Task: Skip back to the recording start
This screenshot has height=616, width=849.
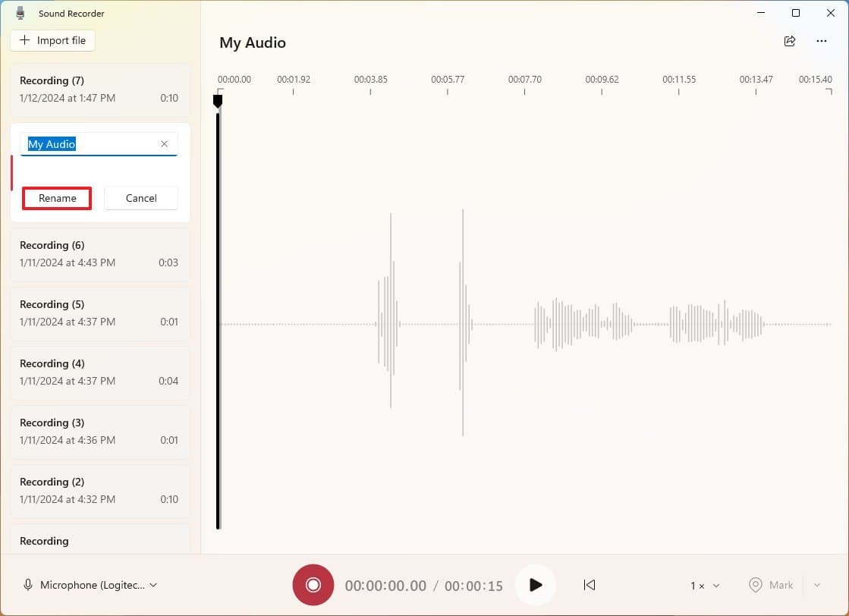Action: [x=590, y=585]
